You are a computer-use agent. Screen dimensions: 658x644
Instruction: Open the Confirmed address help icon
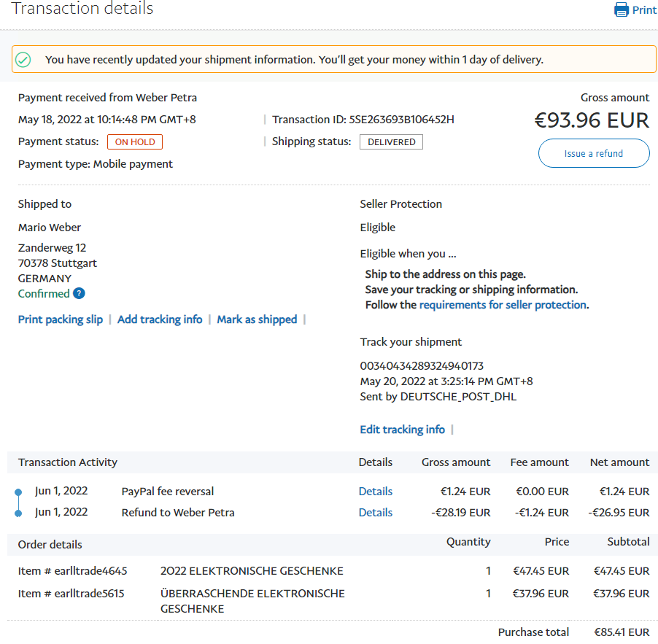tap(79, 294)
